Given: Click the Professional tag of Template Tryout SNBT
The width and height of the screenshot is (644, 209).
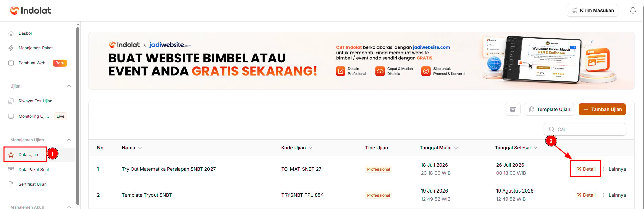Looking at the screenshot, I should (x=379, y=195).
